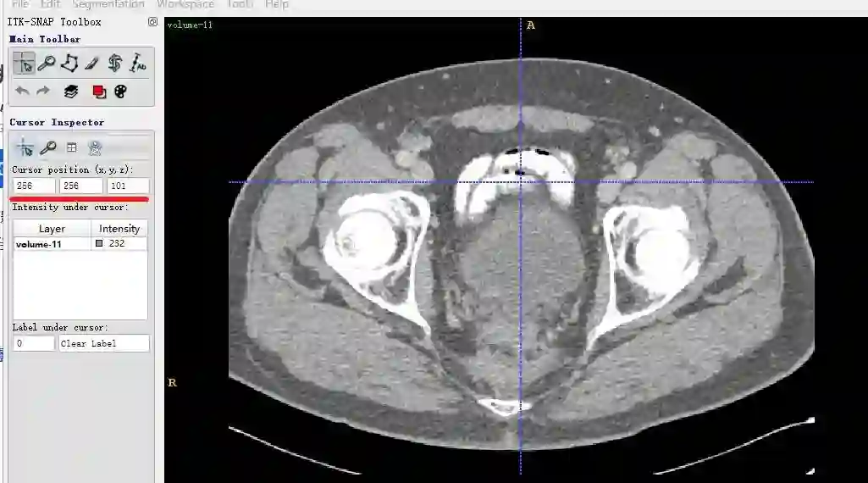
Task: Select the Crosshair mode tool in the Main Toolbar
Action: 24,64
